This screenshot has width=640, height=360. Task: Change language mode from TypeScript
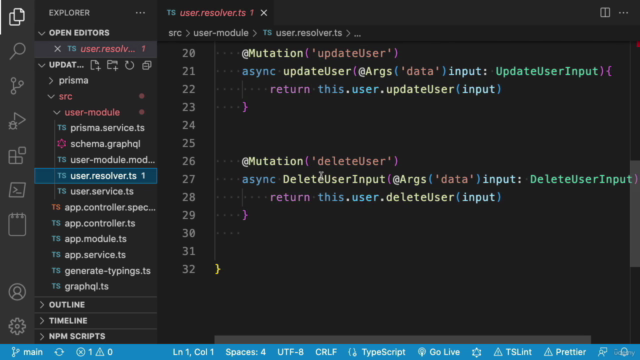coord(383,352)
